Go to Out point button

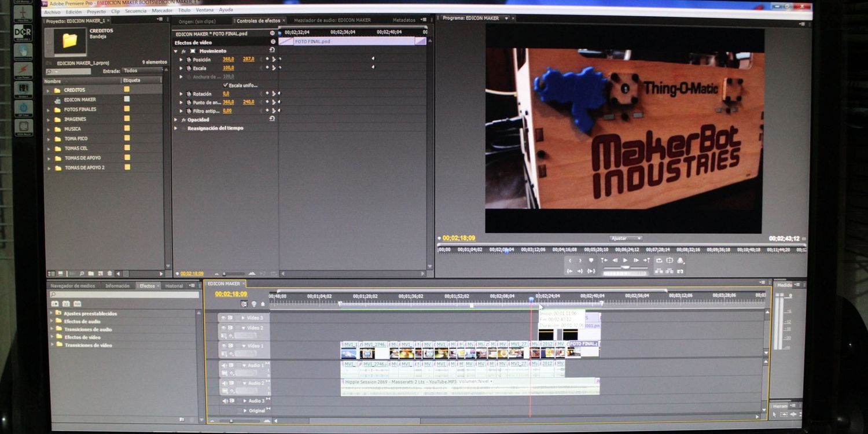tap(580, 271)
